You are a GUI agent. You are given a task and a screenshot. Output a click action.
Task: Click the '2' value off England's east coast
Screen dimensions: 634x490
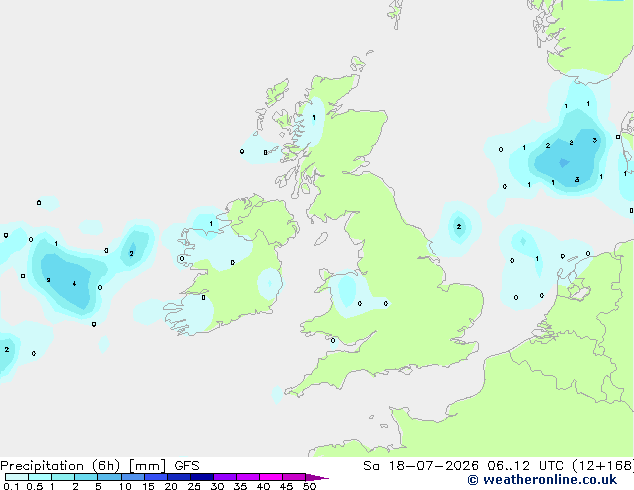[x=459, y=226]
